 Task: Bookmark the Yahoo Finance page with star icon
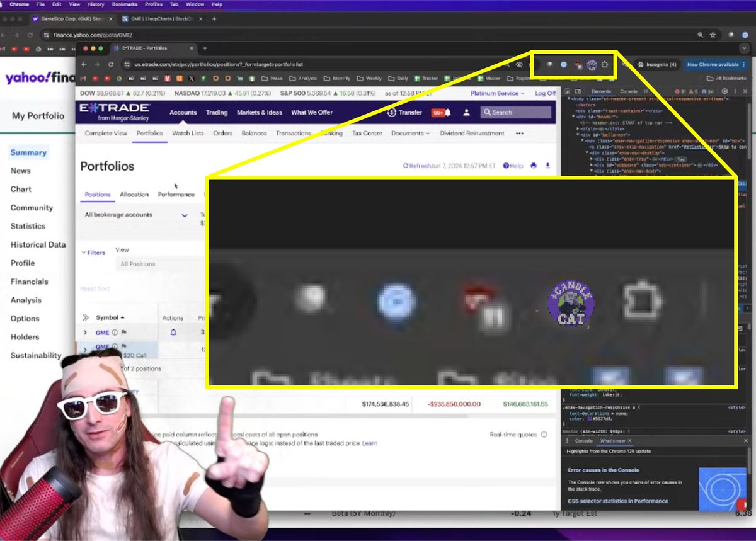(713, 35)
